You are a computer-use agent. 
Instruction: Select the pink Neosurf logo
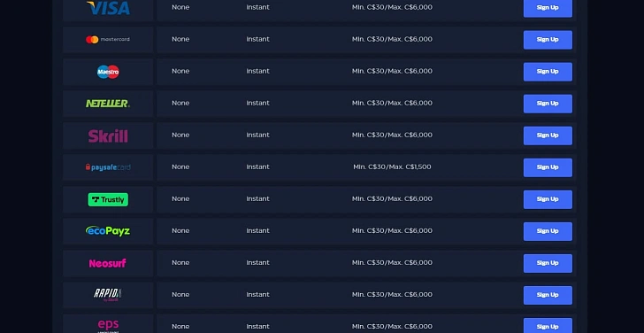click(108, 263)
